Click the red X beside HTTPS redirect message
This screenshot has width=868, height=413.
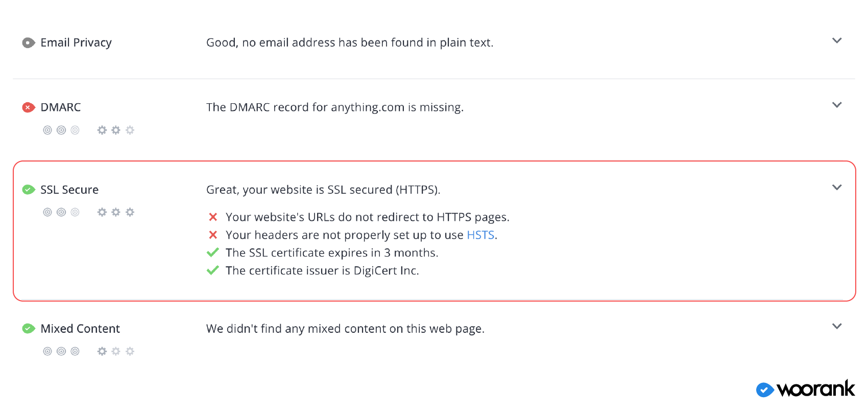[213, 217]
